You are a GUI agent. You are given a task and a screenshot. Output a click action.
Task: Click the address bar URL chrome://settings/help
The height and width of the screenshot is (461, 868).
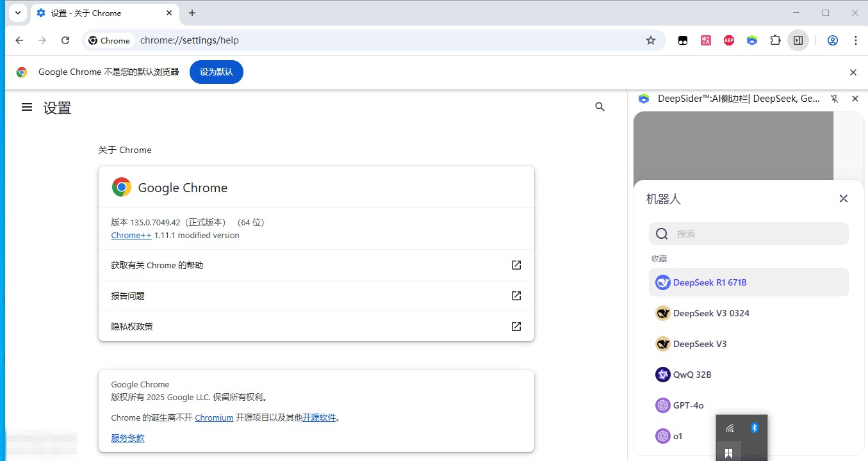tap(190, 40)
